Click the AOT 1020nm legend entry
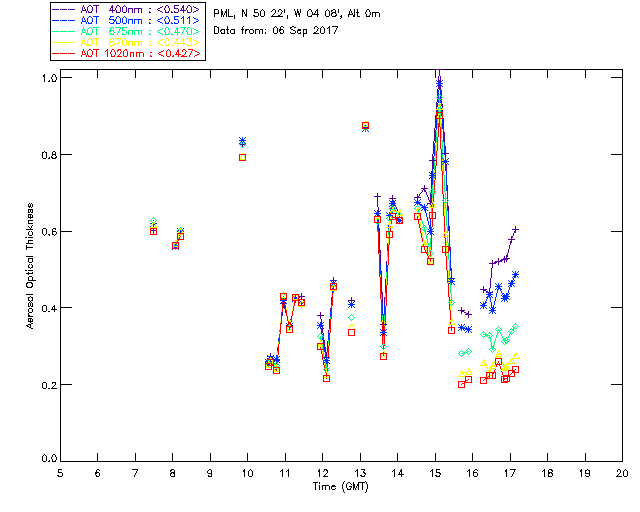The height and width of the screenshot is (512, 640). point(127,53)
